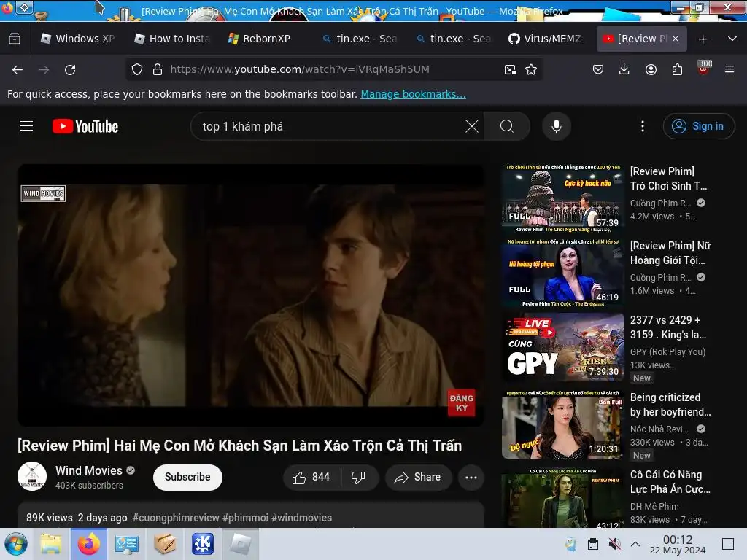Open more actions ellipsis below video
The width and height of the screenshot is (747, 560).
coord(471,477)
